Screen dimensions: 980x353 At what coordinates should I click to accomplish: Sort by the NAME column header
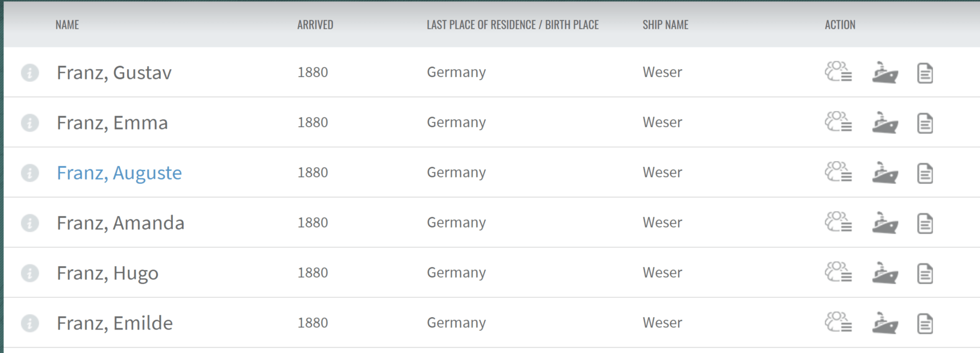pos(67,24)
